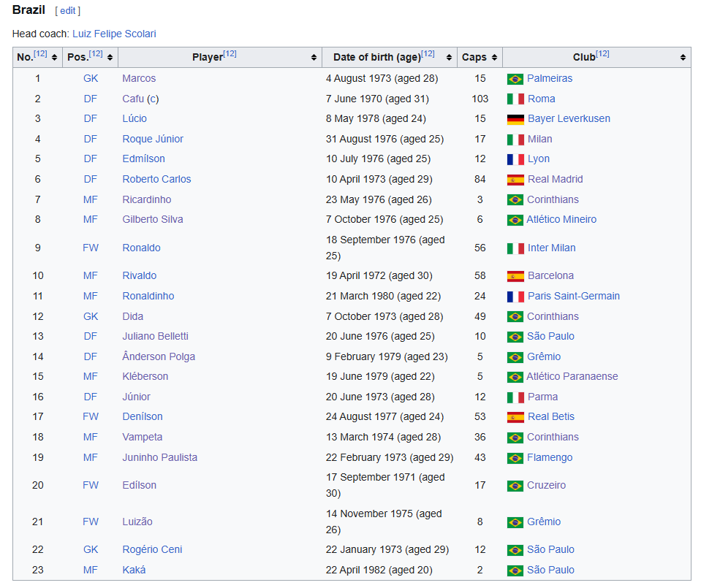Click the Brazil flag beside Flamengo
701x588 pixels.
coord(515,458)
